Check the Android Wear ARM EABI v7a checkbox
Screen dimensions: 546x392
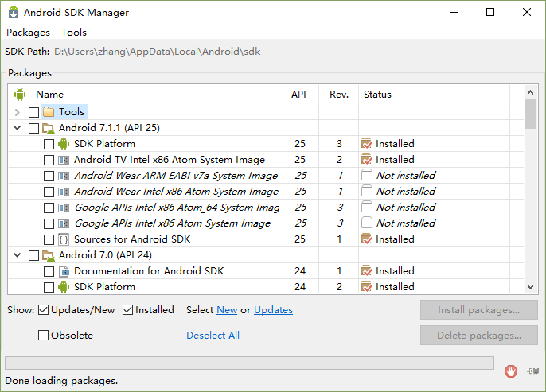pos(49,176)
